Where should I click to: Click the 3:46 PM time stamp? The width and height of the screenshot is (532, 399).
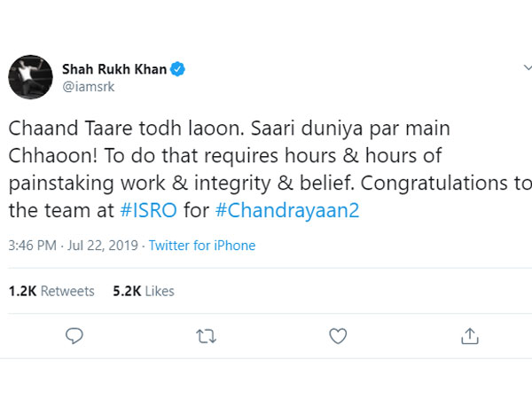click(x=32, y=246)
